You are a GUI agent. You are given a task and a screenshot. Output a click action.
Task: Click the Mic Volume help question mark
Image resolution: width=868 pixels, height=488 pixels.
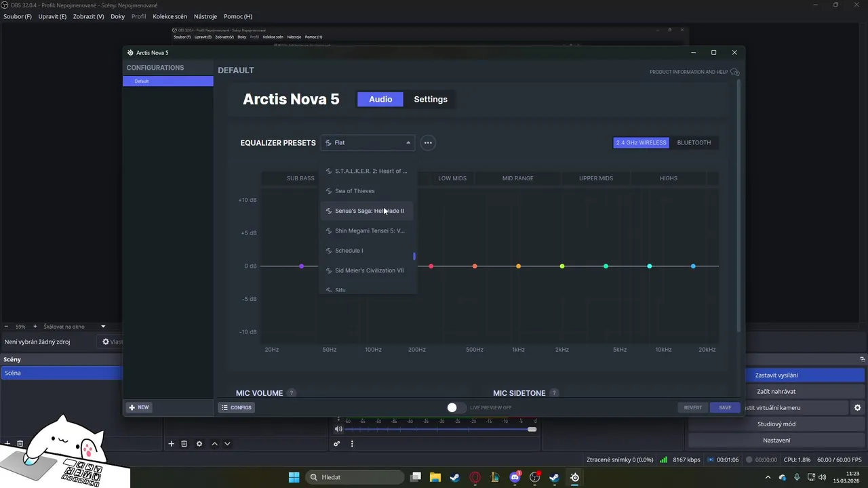(292, 393)
